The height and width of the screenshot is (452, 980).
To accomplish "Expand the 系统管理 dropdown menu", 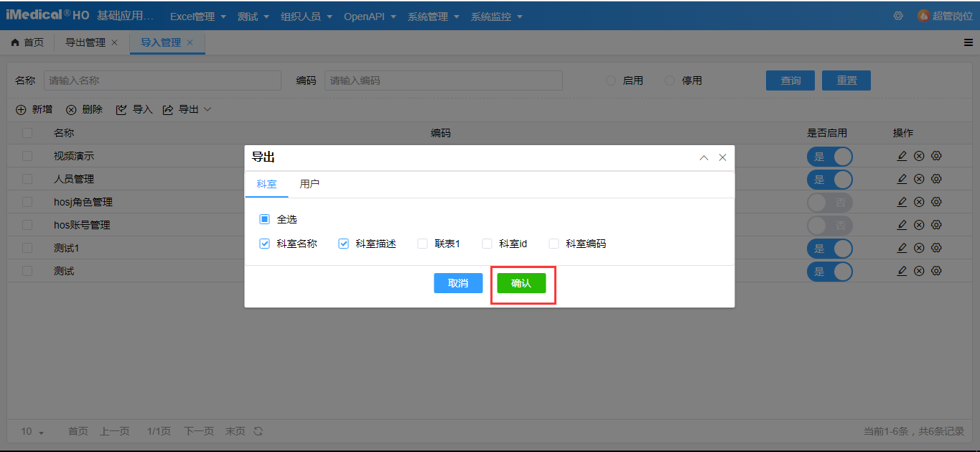I will (431, 16).
